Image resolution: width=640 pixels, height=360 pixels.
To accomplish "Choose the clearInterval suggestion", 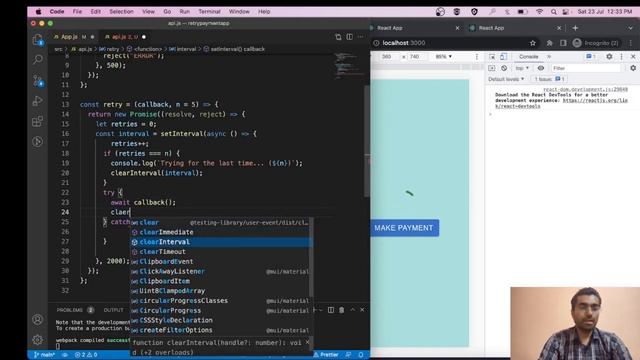I will 220,242.
